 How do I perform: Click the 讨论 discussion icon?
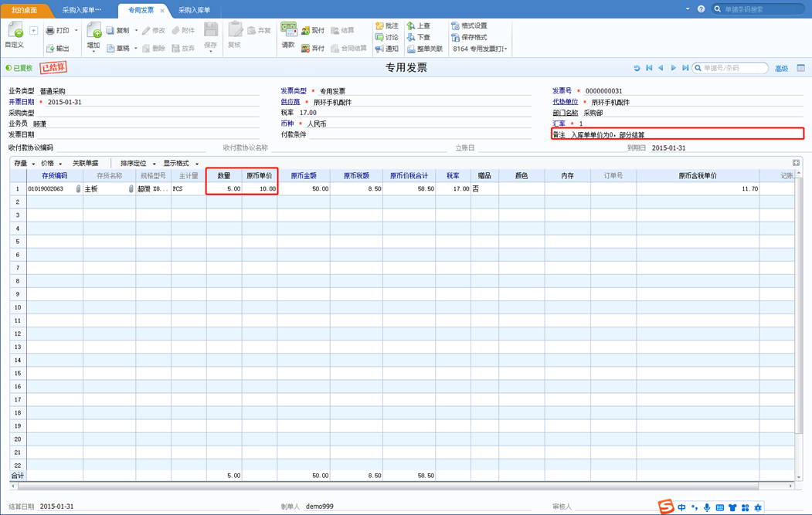coord(379,37)
